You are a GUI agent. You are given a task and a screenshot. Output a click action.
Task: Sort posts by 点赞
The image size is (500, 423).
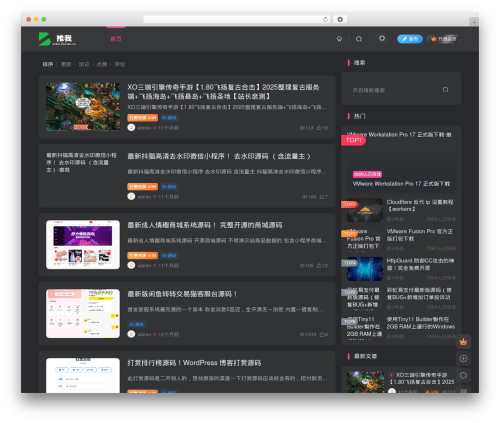[x=102, y=64]
